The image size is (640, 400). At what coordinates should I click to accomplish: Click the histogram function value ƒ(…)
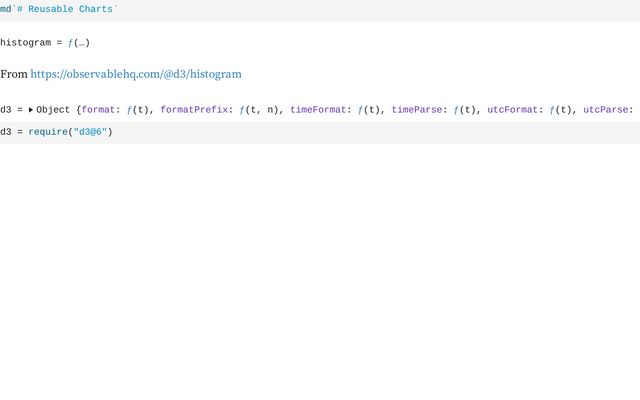coord(79,43)
